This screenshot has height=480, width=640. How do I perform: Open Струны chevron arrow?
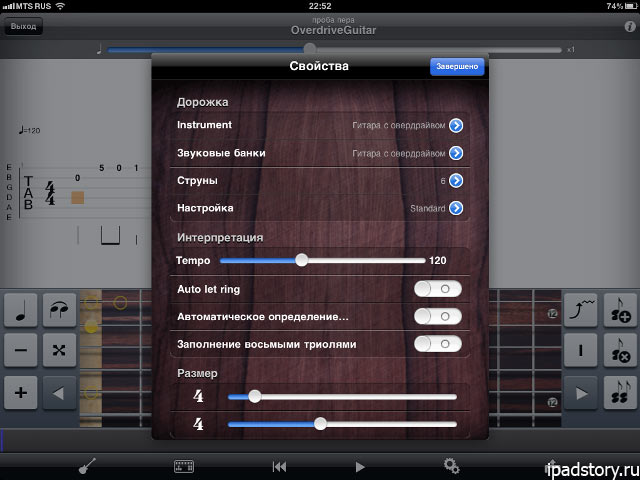pos(456,180)
